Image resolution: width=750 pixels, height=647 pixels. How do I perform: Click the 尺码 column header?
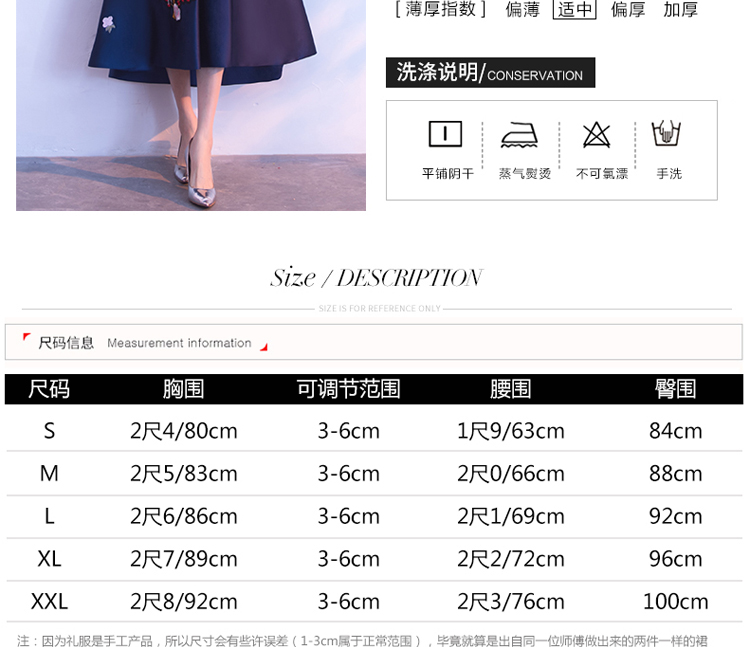[x=49, y=389]
